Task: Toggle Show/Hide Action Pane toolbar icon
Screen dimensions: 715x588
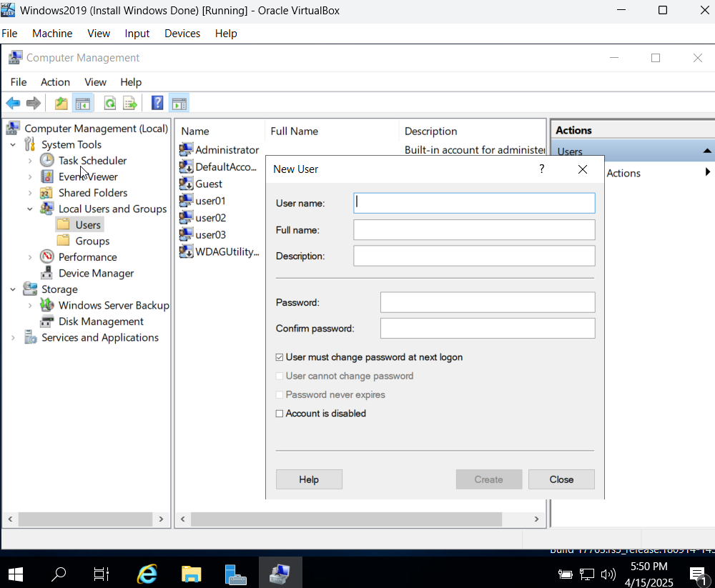Action: [x=179, y=104]
